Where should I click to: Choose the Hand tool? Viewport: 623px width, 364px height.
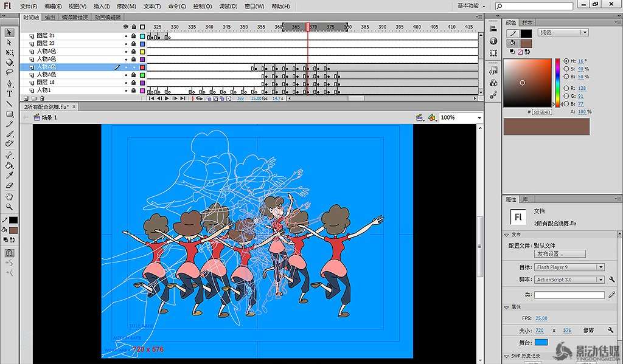10,197
